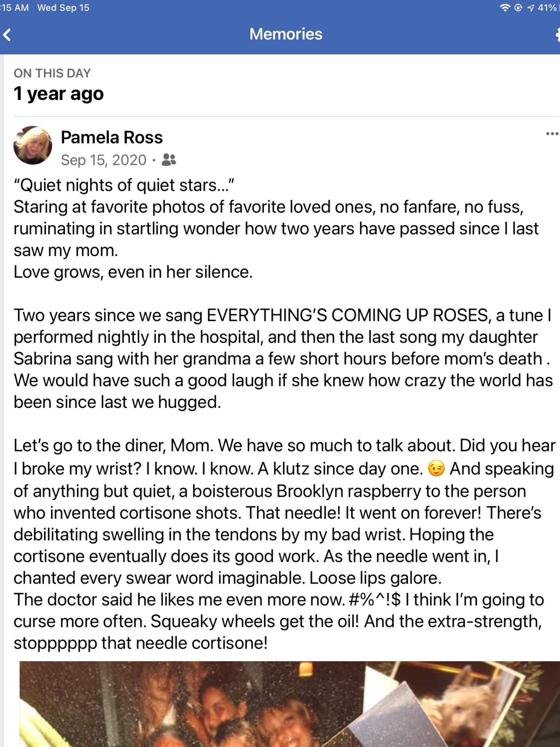Tap the winking emoji in the post
Image resolution: width=560 pixels, height=747 pixels.
pyautogui.click(x=436, y=469)
